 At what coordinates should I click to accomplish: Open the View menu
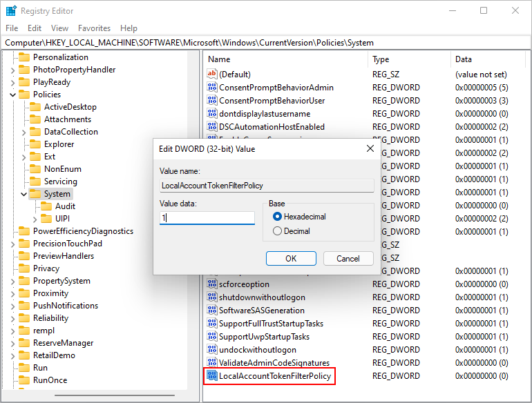[59, 28]
